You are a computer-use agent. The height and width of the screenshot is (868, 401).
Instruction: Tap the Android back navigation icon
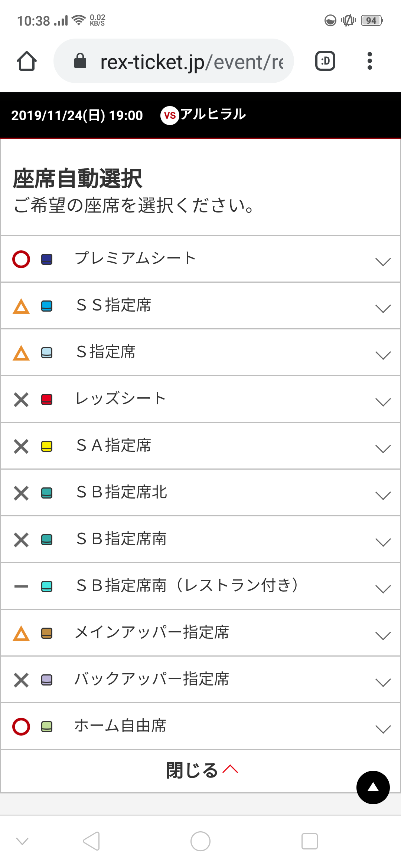click(91, 841)
